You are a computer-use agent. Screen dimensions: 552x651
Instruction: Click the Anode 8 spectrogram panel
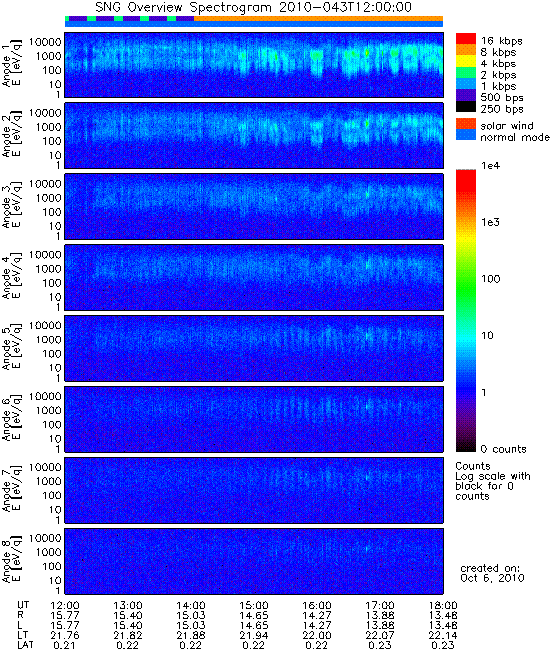pos(254,561)
